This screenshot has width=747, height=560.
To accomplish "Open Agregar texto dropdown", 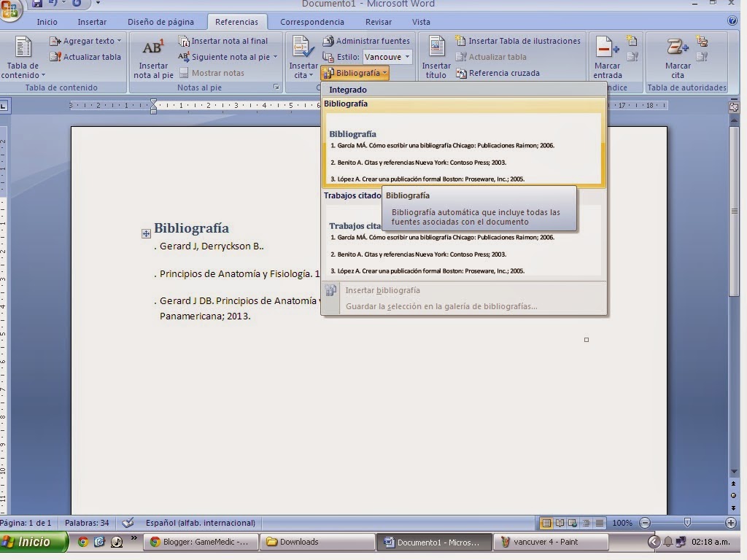I will [86, 41].
